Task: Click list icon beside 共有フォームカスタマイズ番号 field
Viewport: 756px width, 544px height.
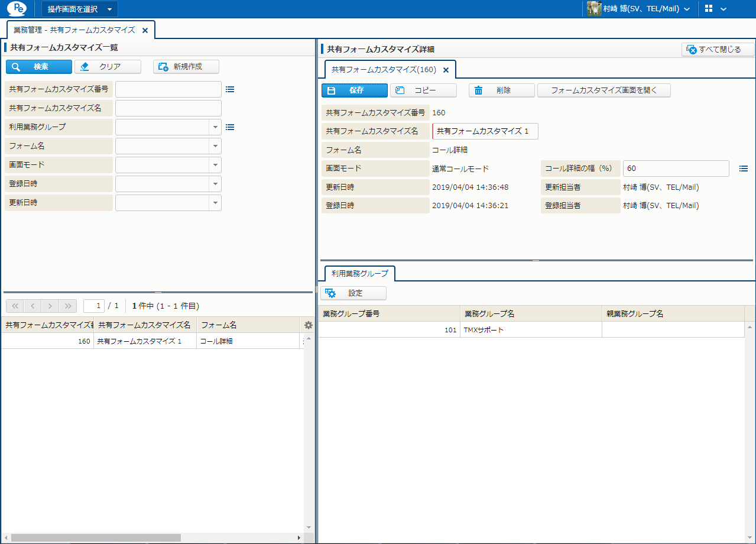Action: click(x=230, y=89)
